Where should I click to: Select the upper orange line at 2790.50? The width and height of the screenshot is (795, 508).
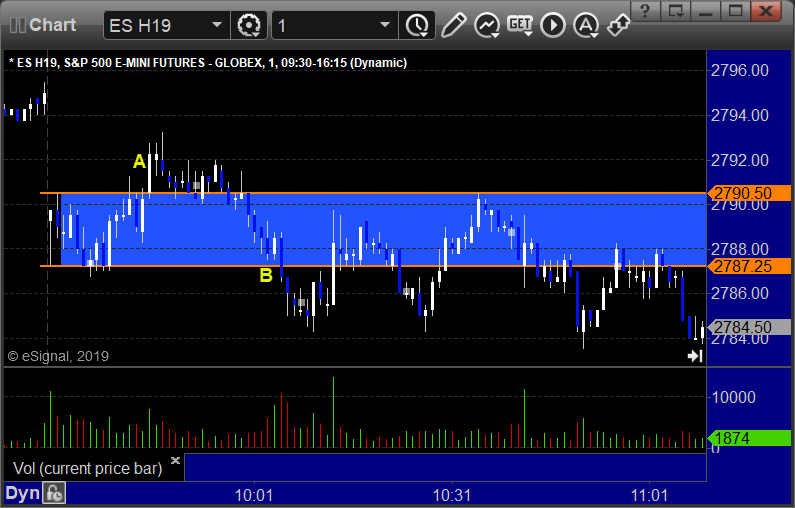tap(373, 193)
